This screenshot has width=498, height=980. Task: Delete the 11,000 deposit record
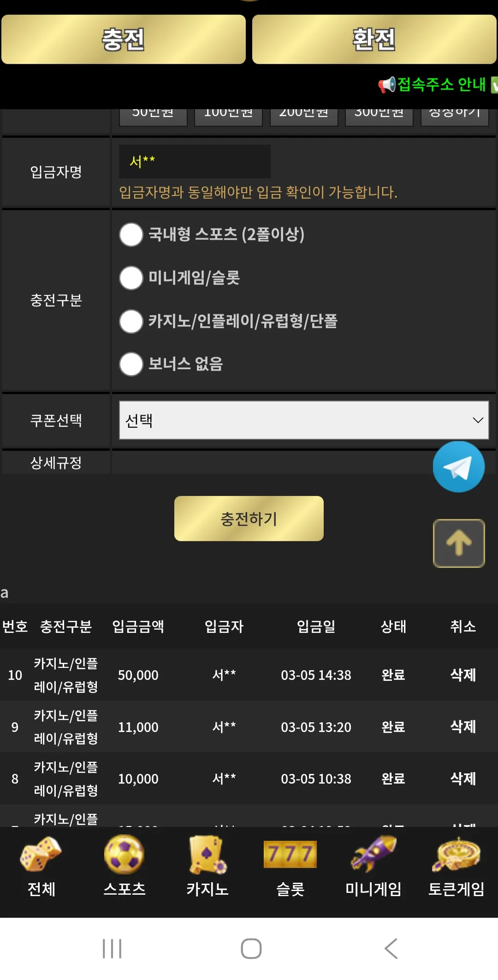pyautogui.click(x=463, y=726)
